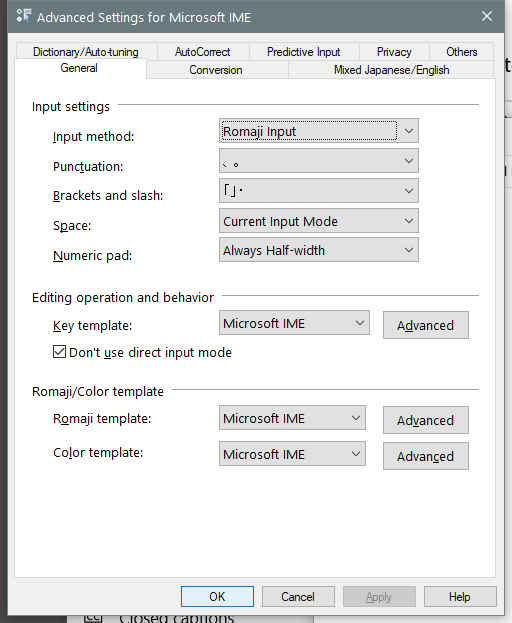Open the Privacy tab
512x623 pixels.
click(x=394, y=52)
